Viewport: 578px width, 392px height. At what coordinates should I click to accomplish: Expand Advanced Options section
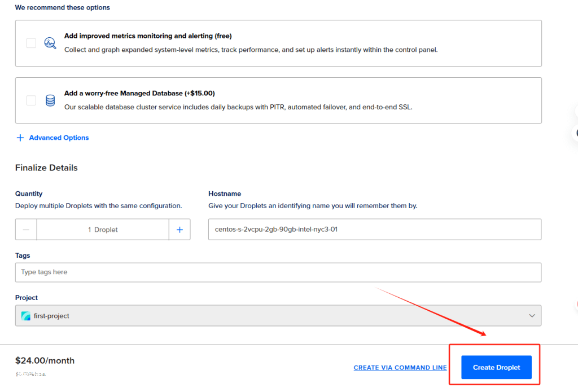(x=59, y=138)
